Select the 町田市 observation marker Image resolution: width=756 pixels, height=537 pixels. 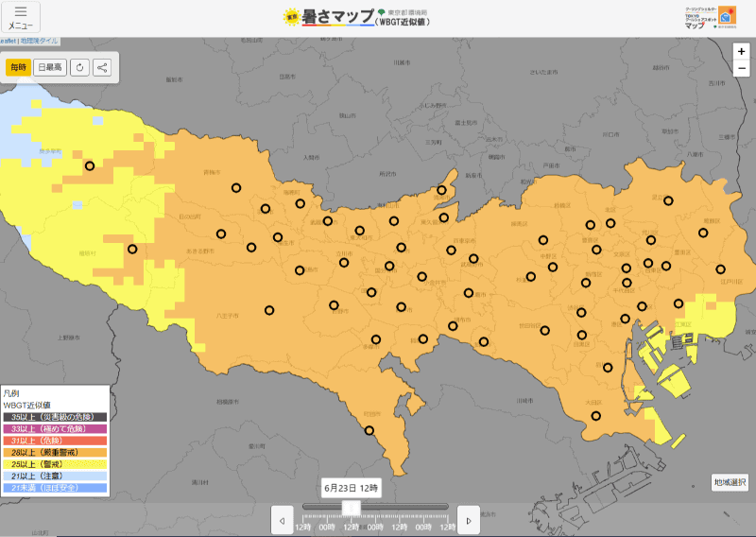pos(369,431)
